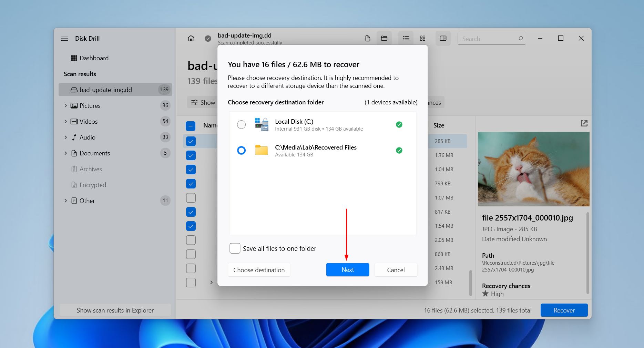Open Dashboard from the sidebar
Image resolution: width=644 pixels, height=348 pixels.
pos(94,58)
